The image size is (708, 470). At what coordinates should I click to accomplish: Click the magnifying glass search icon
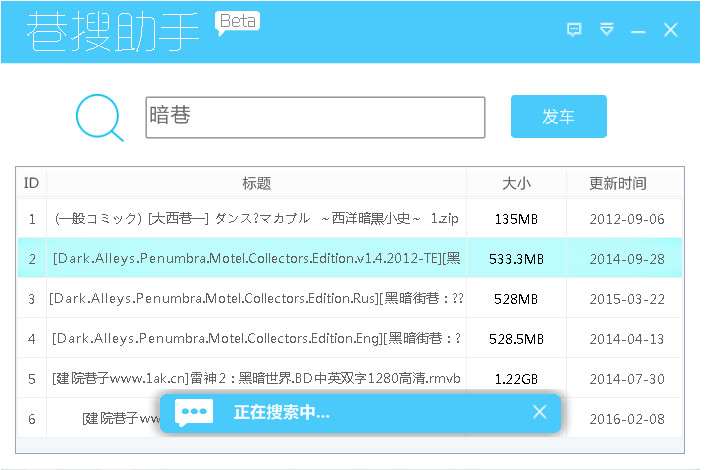click(x=99, y=117)
